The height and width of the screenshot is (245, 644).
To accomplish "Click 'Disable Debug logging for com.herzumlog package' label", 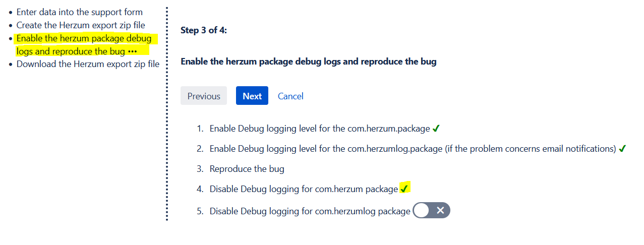I will [310, 211].
